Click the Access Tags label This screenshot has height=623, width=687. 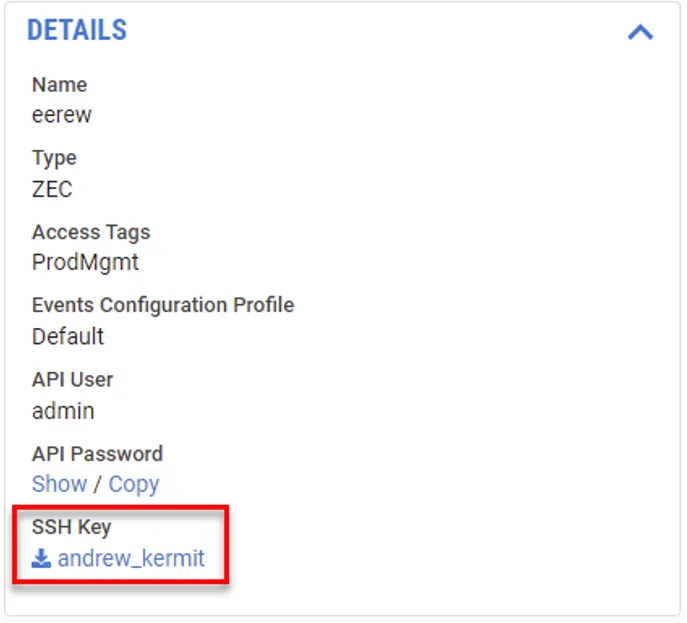(91, 232)
